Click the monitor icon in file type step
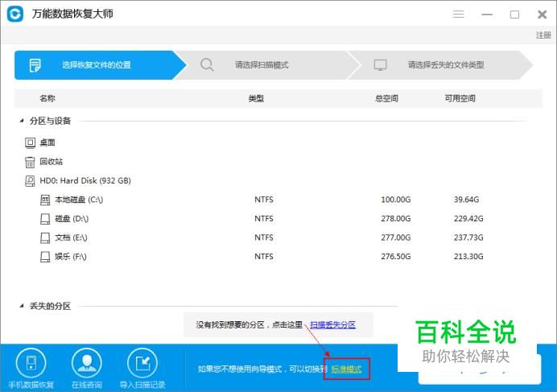 click(380, 64)
